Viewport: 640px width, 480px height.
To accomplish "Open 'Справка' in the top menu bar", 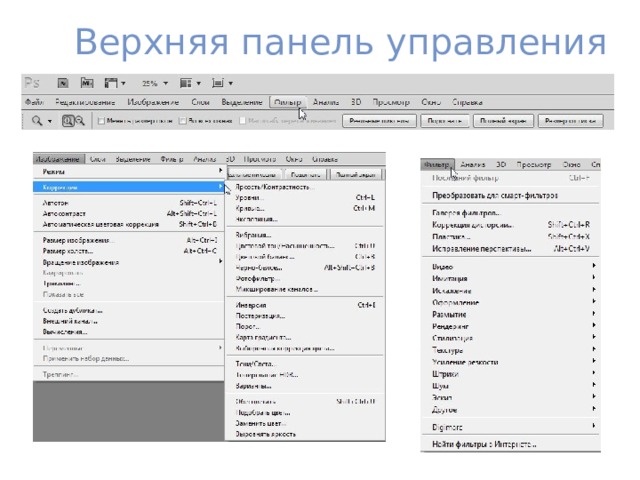I will click(467, 102).
